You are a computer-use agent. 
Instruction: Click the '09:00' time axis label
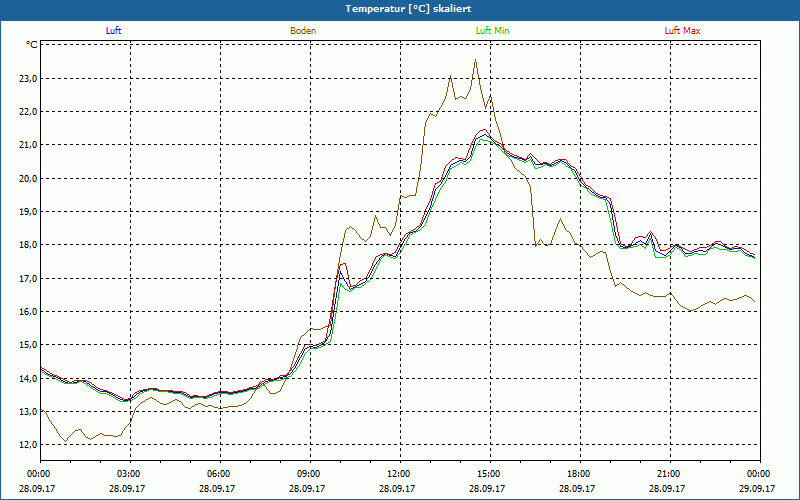pyautogui.click(x=310, y=474)
